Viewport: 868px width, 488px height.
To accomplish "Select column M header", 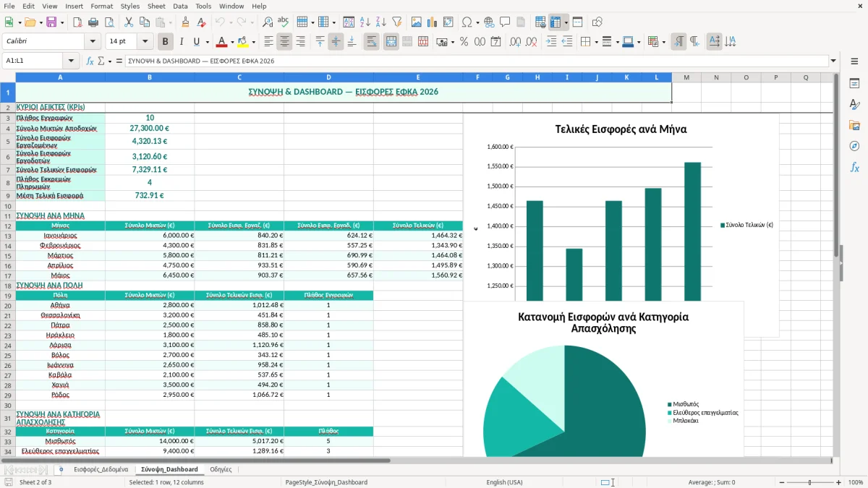I will point(686,77).
